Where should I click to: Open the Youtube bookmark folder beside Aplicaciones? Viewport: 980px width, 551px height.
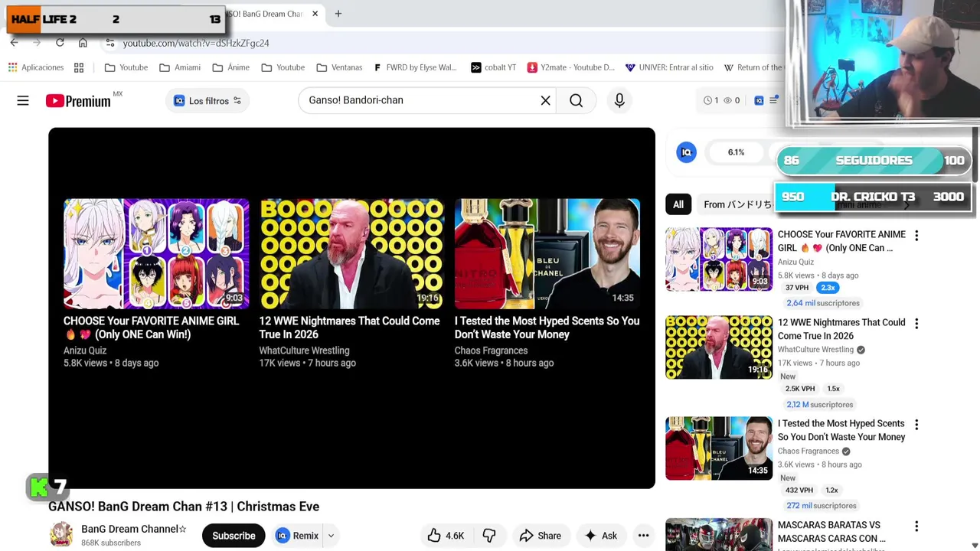pyautogui.click(x=126, y=67)
